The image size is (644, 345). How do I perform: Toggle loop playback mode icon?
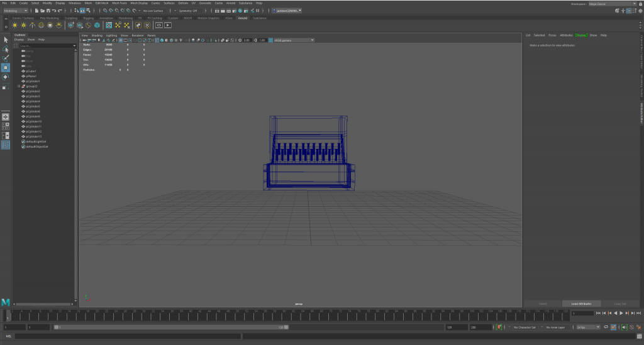(605, 327)
